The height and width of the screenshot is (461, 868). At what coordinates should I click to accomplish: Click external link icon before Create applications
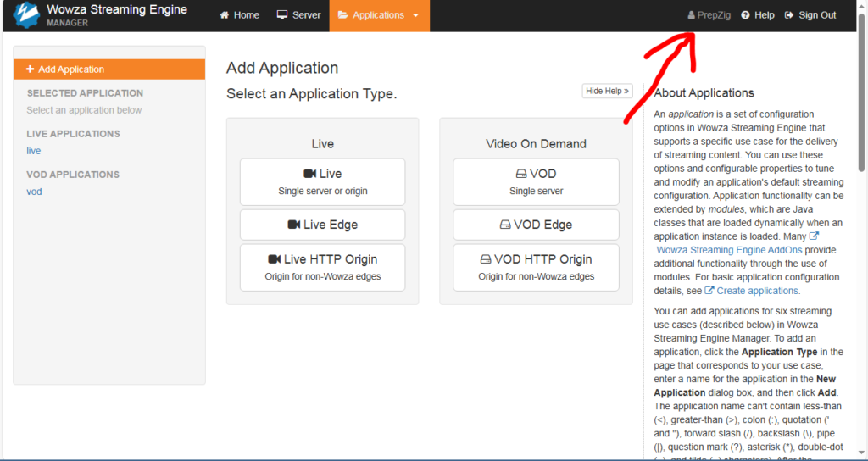tap(709, 291)
